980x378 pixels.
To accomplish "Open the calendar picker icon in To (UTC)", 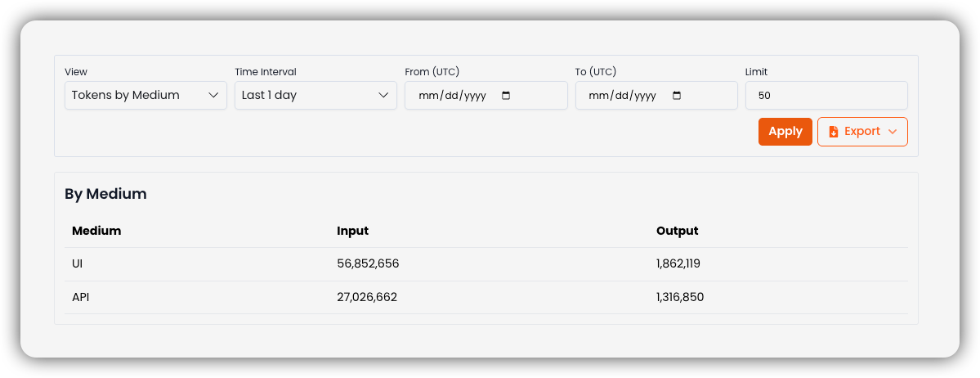I will click(x=676, y=96).
